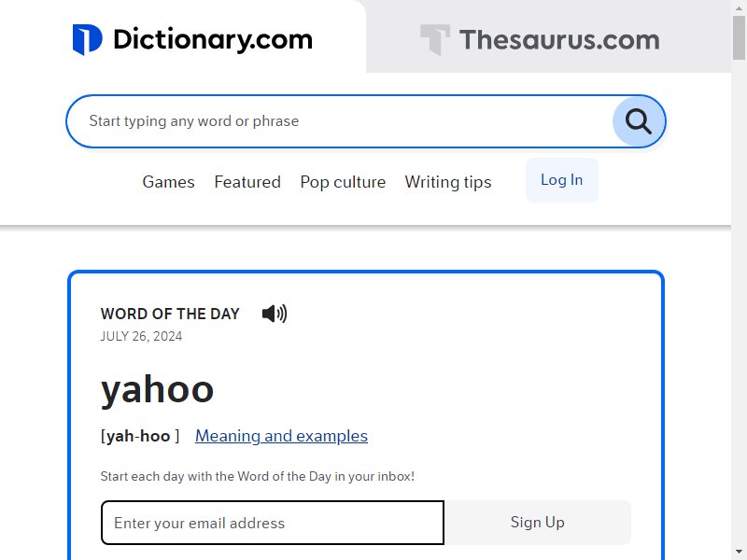747x560 pixels.
Task: Switch to the Thesaurus.com tab
Action: [548, 36]
